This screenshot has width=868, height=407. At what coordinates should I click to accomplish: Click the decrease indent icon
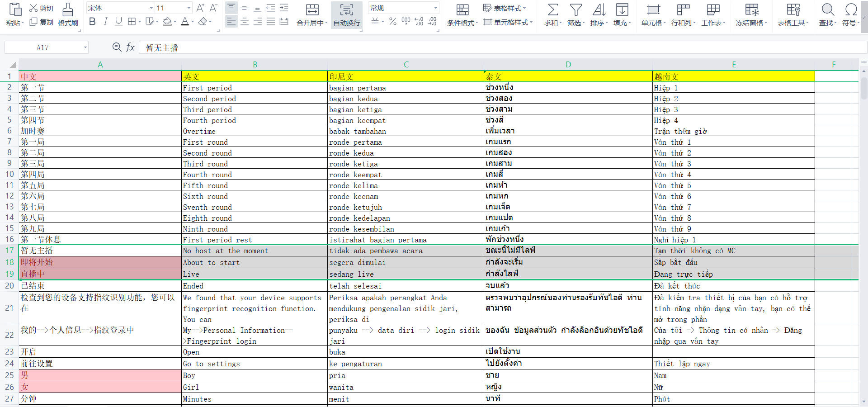(x=270, y=8)
